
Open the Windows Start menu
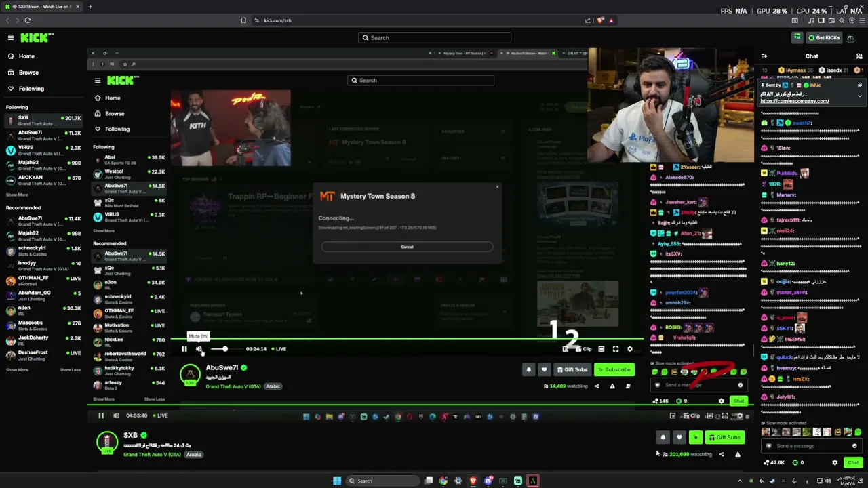[x=337, y=481]
